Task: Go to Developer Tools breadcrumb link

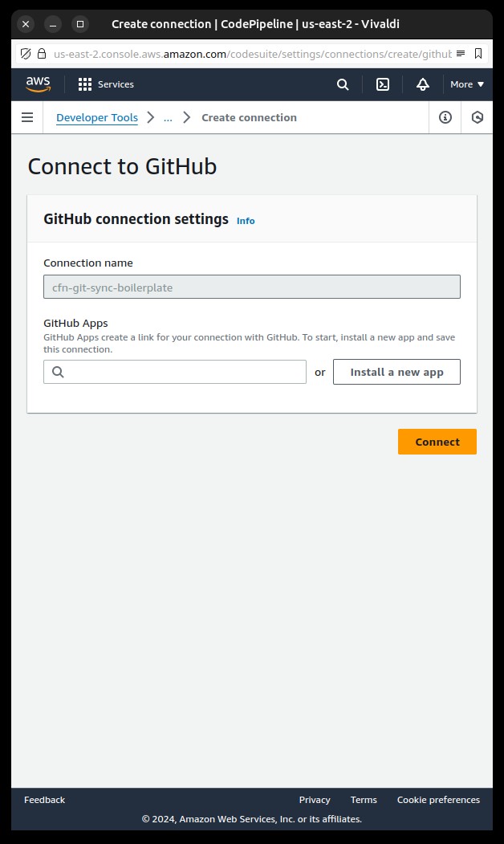Action: [x=97, y=117]
